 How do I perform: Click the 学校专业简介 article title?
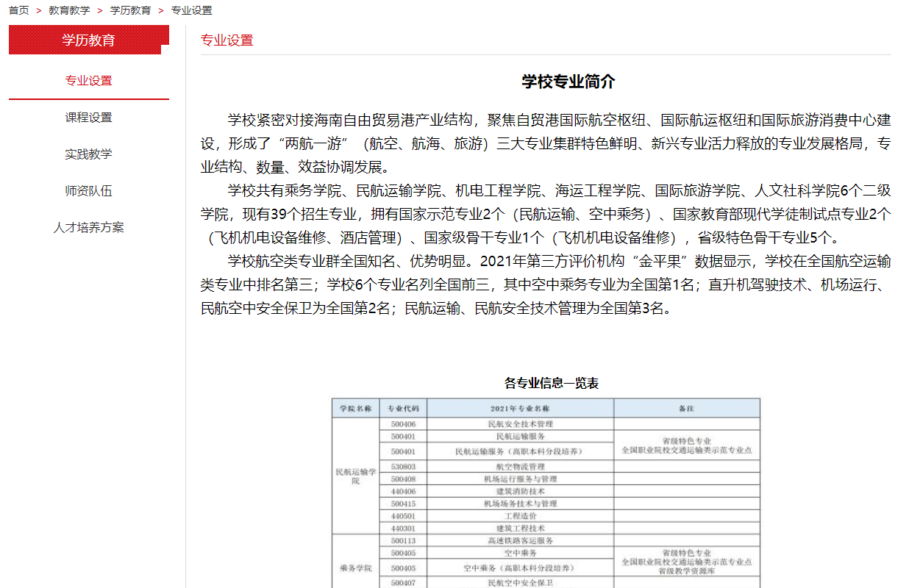(568, 82)
